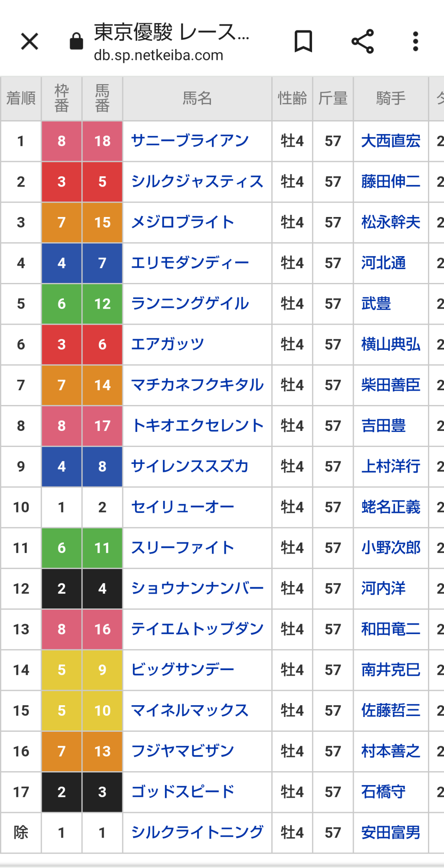444x868 pixels.
Task: Open horse サイレンススズカ page
Action: click(190, 467)
